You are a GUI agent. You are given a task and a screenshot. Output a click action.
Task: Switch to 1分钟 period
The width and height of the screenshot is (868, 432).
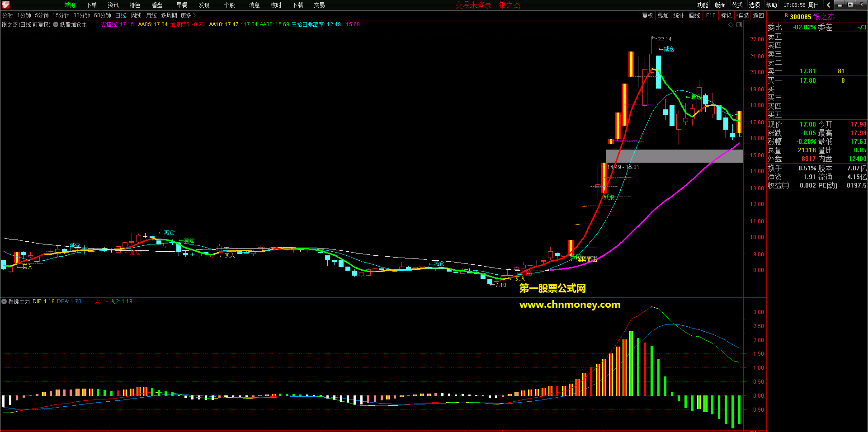(24, 15)
